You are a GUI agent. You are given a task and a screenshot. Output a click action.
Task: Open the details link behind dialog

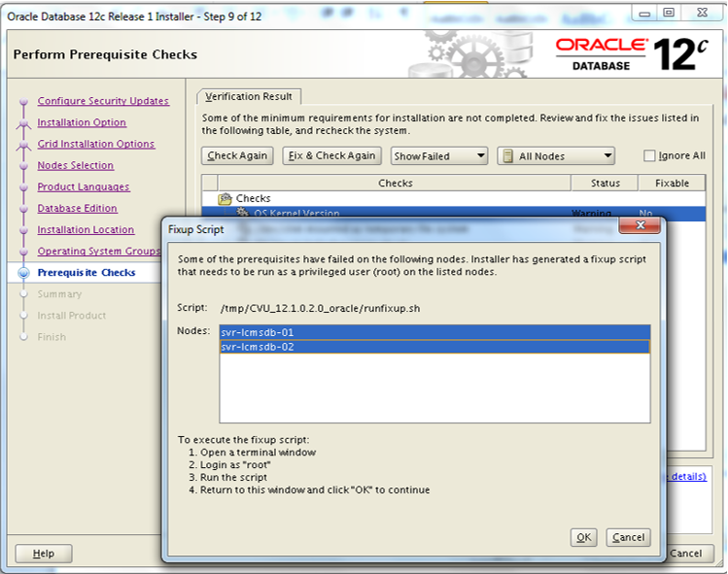686,476
